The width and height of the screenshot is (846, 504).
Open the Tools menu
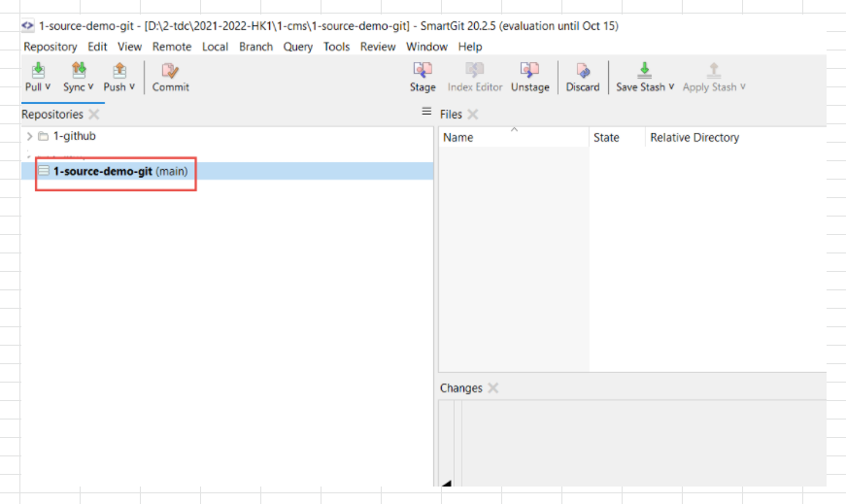(336, 47)
